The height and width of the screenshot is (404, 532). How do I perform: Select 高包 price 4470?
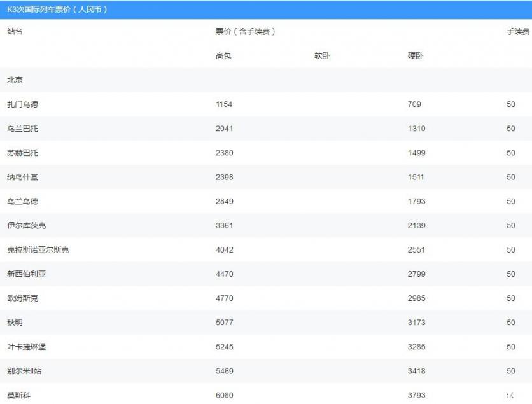coord(224,274)
